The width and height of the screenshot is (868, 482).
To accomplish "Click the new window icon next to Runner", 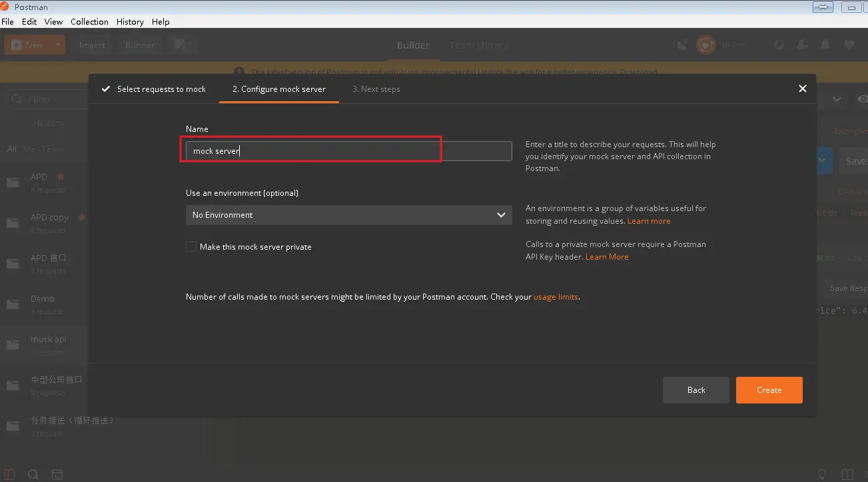I will click(182, 45).
